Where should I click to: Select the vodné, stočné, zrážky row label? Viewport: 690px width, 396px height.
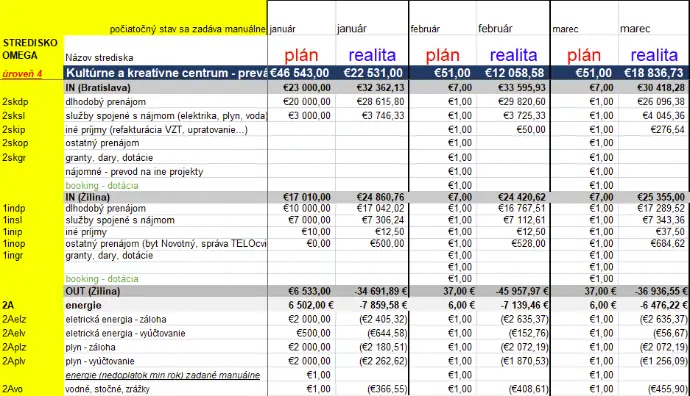tap(107, 389)
